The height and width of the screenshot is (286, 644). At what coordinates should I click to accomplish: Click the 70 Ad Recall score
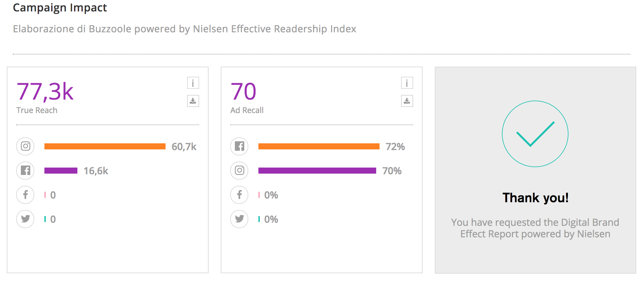click(x=243, y=92)
